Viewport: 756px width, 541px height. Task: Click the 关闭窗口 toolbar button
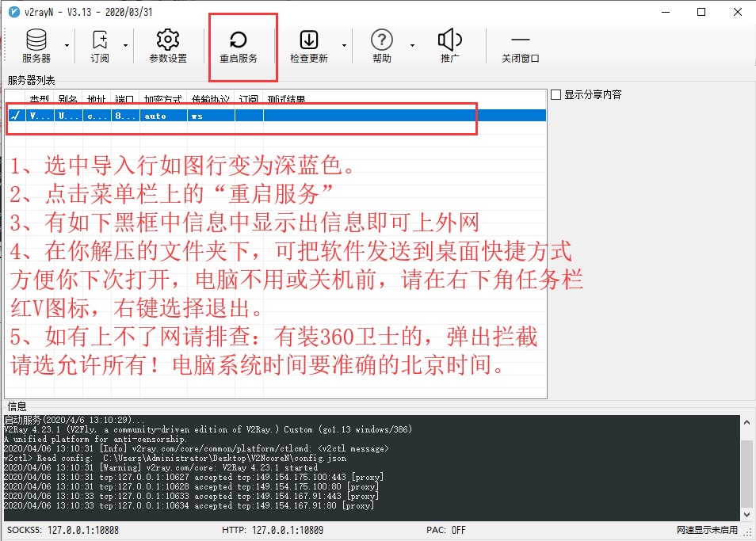[x=520, y=46]
